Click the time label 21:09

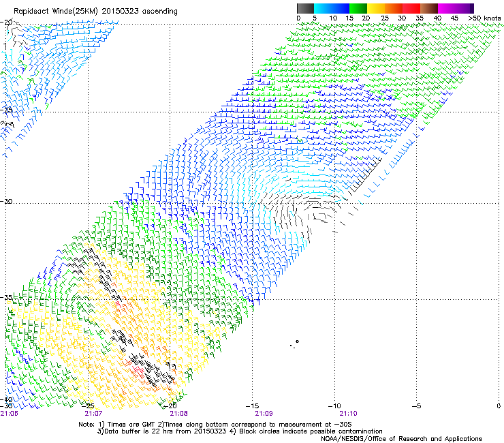[264, 414]
